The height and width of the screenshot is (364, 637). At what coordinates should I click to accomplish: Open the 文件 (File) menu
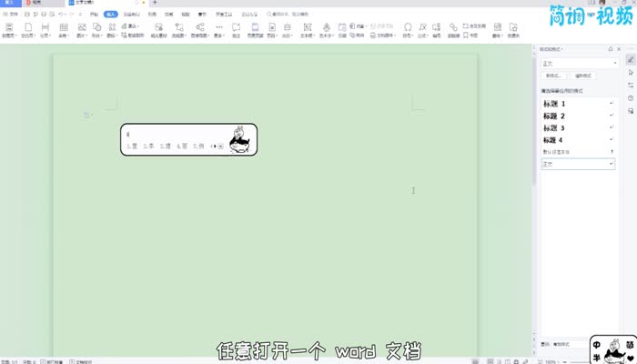[9, 15]
